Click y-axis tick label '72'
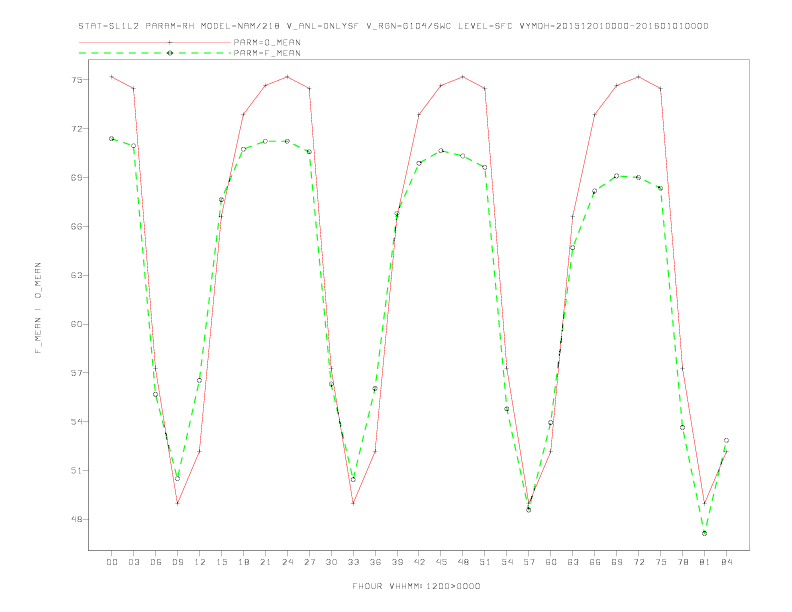The height and width of the screenshot is (612, 792). (x=76, y=129)
